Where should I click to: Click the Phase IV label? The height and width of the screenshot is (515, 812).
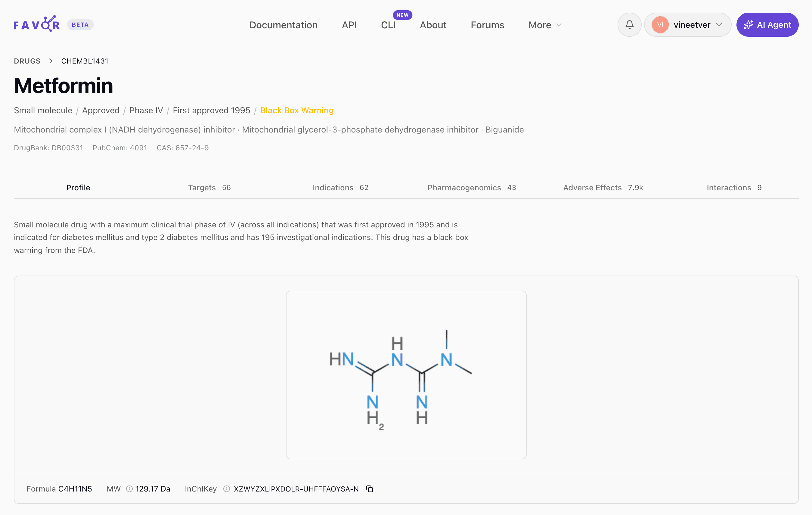click(146, 110)
